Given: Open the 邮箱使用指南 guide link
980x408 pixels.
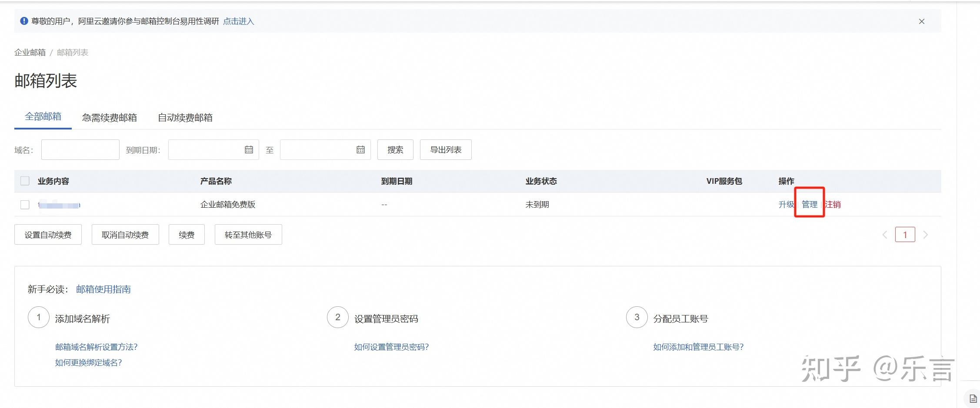Looking at the screenshot, I should 104,289.
